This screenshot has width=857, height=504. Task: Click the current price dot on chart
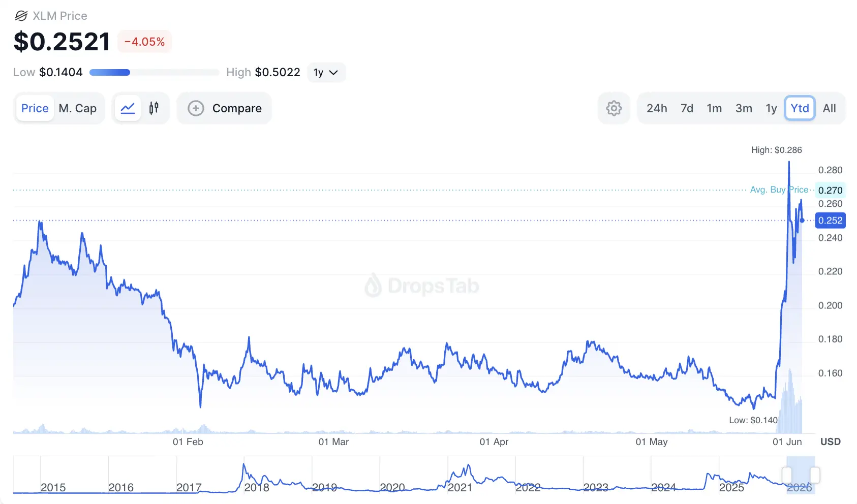[x=802, y=220]
